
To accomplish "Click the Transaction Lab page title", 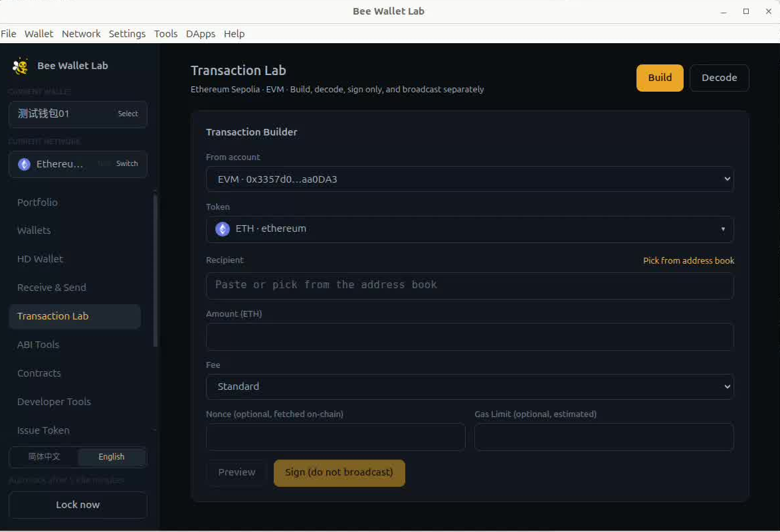I will 239,70.
